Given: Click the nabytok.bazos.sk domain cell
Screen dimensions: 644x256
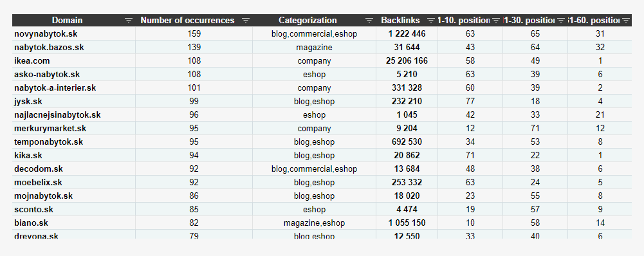Looking at the screenshot, I should (x=74, y=48).
